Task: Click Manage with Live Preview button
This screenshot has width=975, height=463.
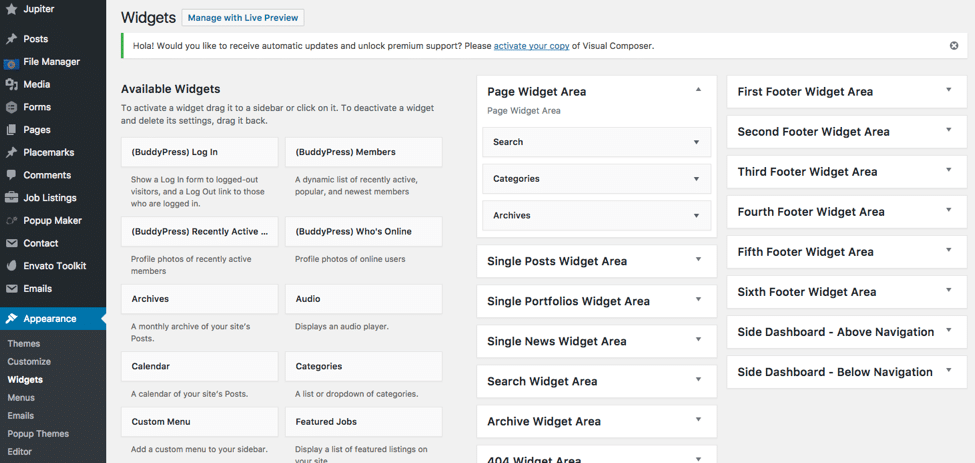Action: click(x=243, y=18)
